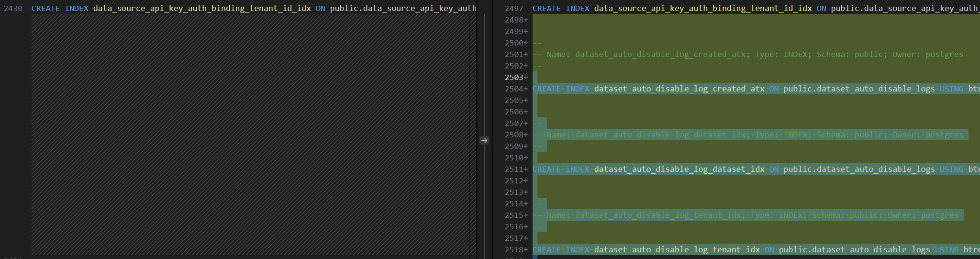
Task: Click the dataset_auto_disable_log_created_atx comment on line 2501
Action: pyautogui.click(x=660, y=55)
